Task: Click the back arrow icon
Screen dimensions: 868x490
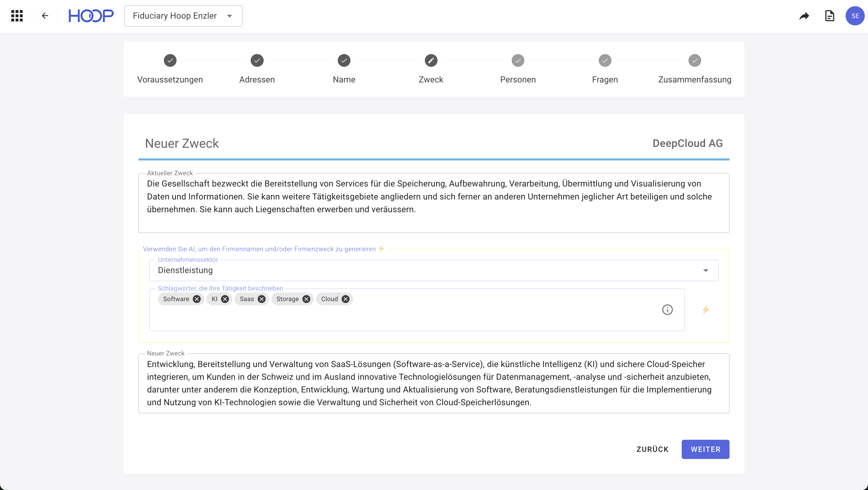Action: pos(45,16)
